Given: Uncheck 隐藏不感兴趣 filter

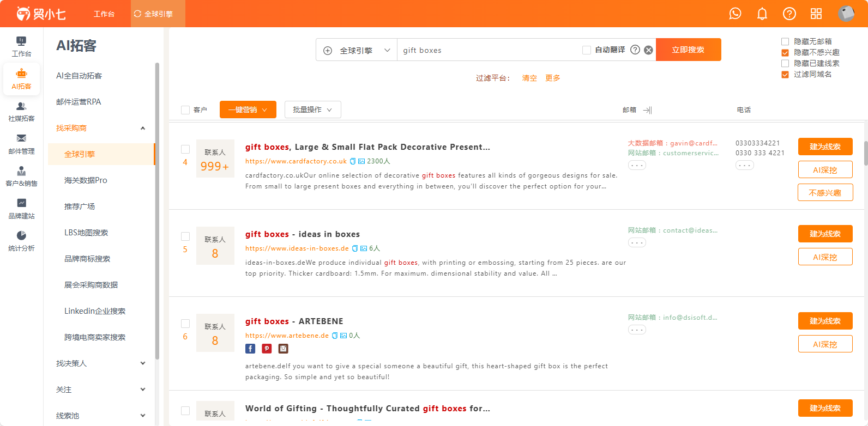Looking at the screenshot, I should point(785,52).
